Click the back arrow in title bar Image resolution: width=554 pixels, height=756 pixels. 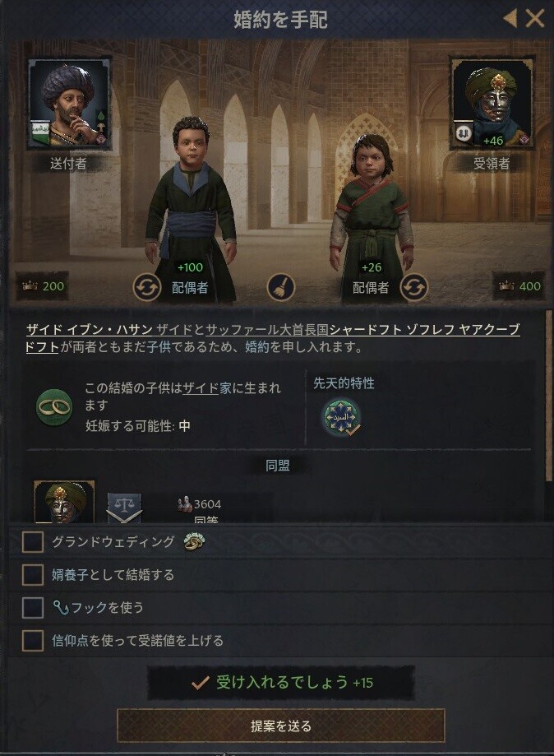510,19
